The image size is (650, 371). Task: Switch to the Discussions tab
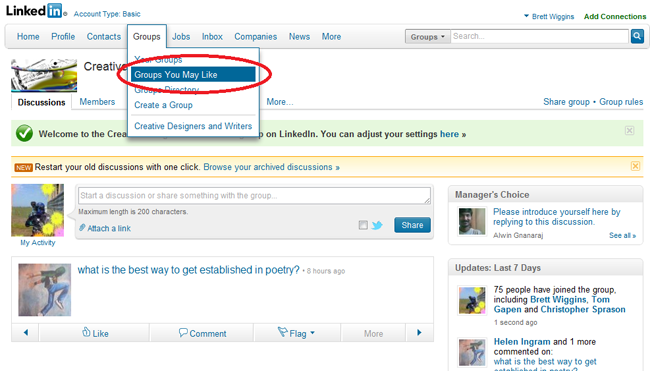point(41,102)
